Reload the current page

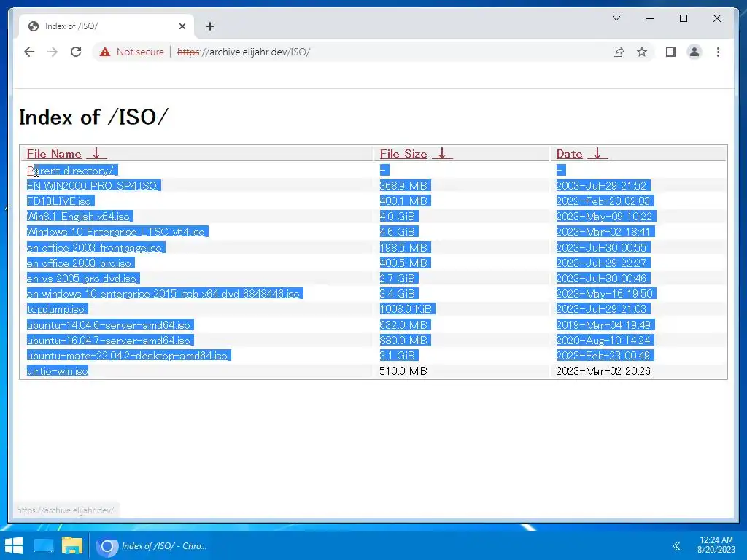coord(76,52)
